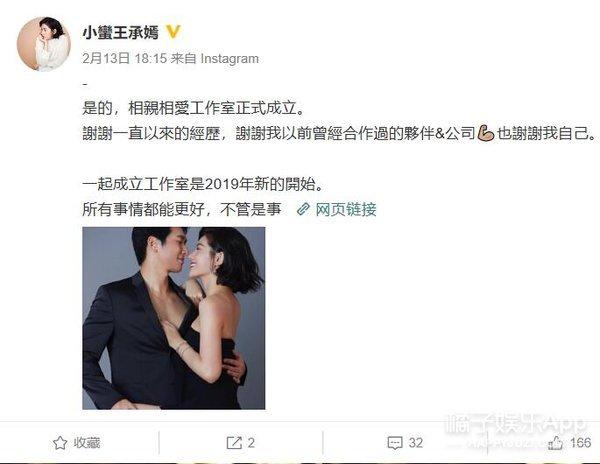600x464 pixels.
Task: Click the comment bubble icon
Action: tap(395, 443)
